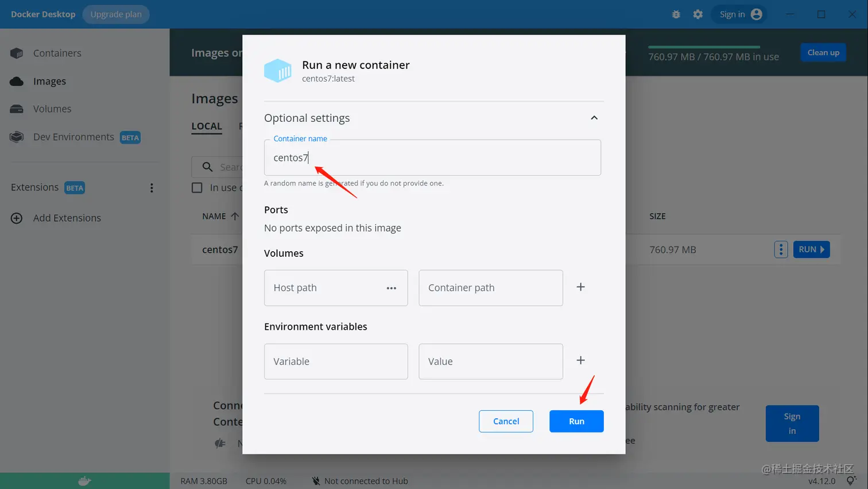The image size is (868, 489).
Task: Click the Value input field
Action: click(491, 361)
